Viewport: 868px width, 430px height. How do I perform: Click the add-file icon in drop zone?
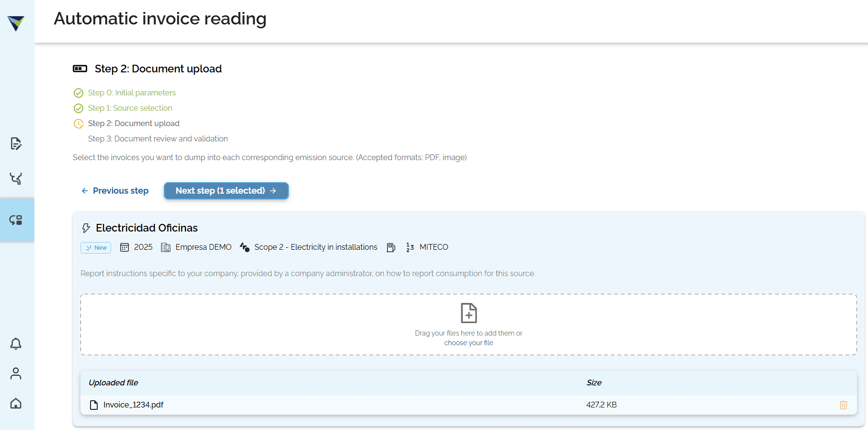(x=468, y=313)
